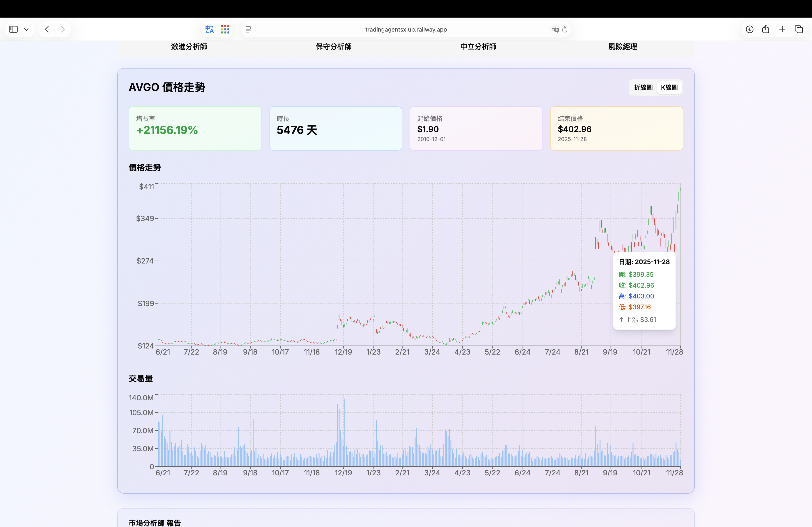This screenshot has height=527, width=812.
Task: Open the translate extension icon
Action: [x=210, y=29]
